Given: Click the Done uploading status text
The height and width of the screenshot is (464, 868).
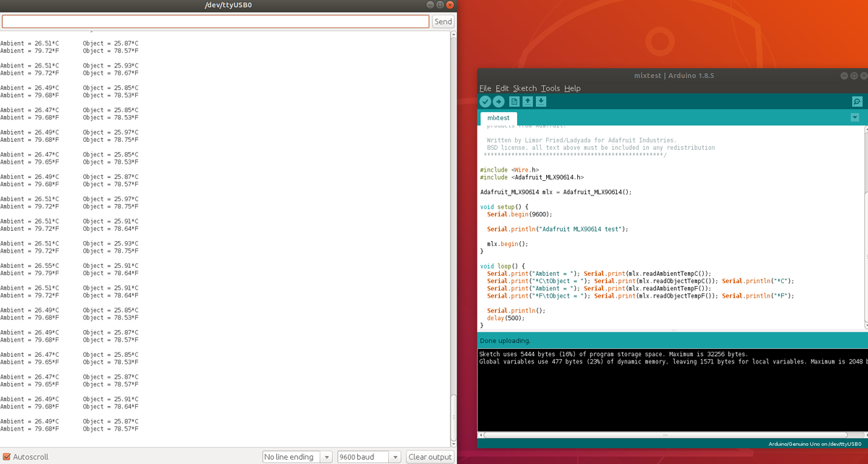Looking at the screenshot, I should pos(505,340).
